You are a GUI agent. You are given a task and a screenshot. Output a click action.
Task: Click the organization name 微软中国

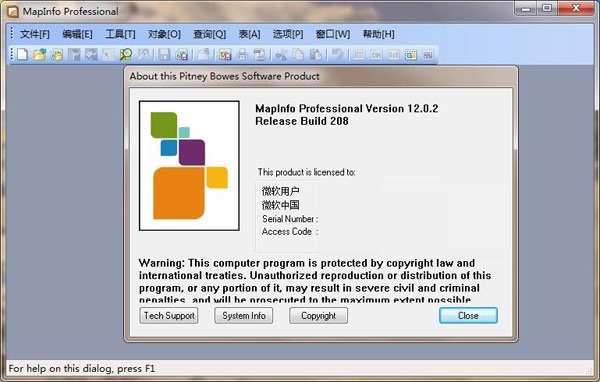[x=280, y=205]
